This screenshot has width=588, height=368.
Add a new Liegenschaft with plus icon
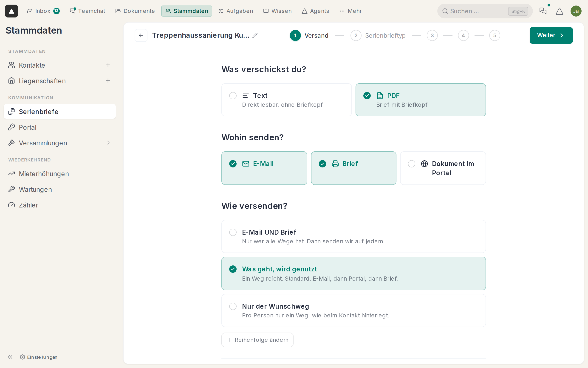[108, 80]
